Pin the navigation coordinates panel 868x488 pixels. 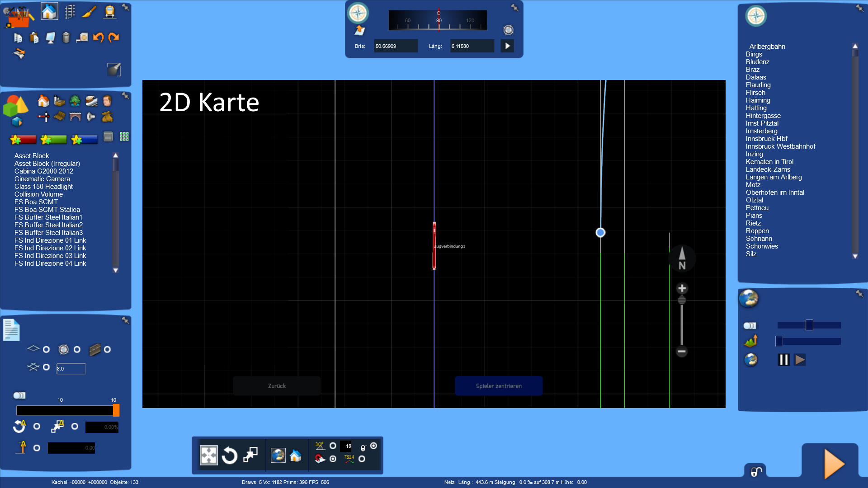point(514,8)
